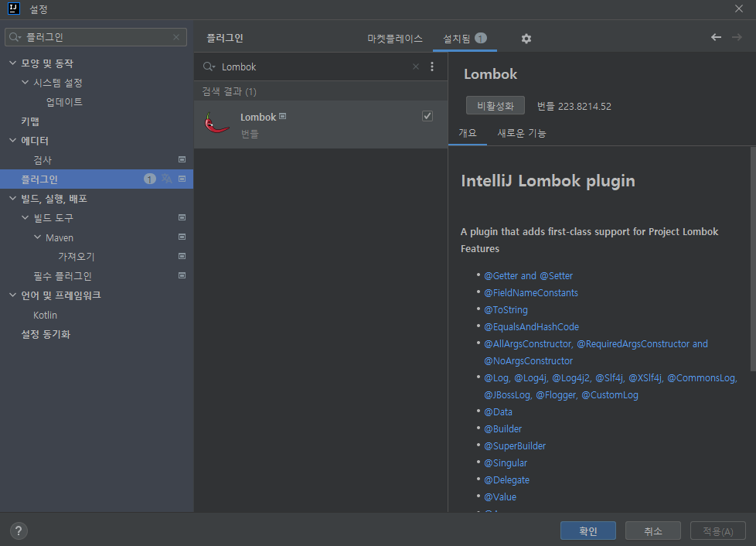Select 가져오기 under Maven

click(77, 257)
